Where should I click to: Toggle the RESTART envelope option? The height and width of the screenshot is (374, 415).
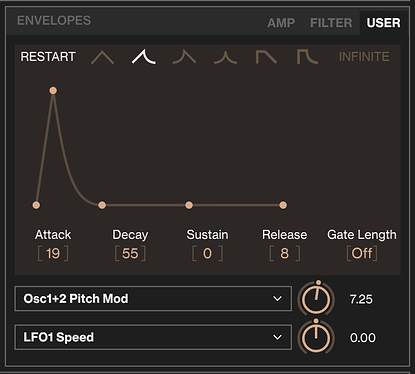click(x=48, y=57)
